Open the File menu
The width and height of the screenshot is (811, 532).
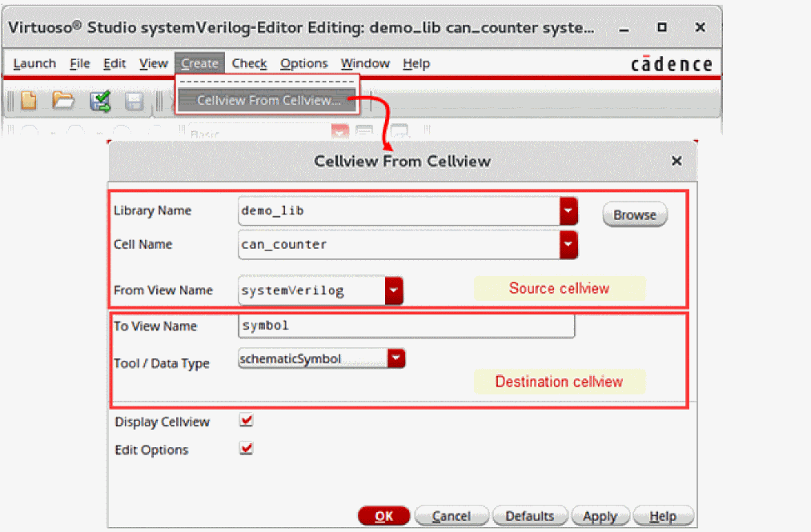79,63
